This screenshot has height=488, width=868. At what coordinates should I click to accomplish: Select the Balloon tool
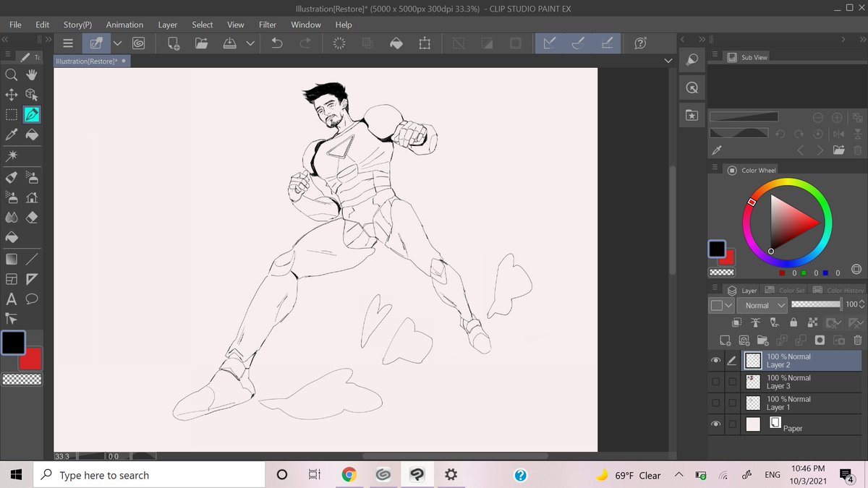tap(32, 299)
